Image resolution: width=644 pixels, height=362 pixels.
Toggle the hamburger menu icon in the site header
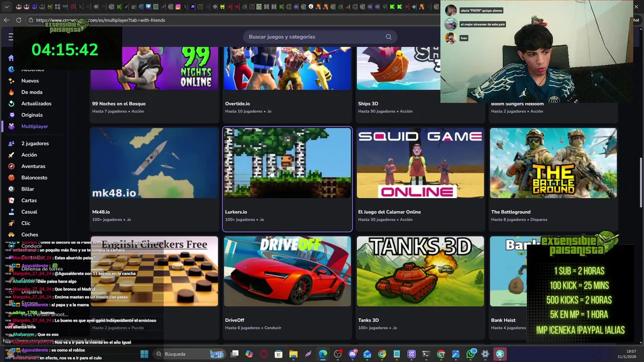pyautogui.click(x=11, y=37)
